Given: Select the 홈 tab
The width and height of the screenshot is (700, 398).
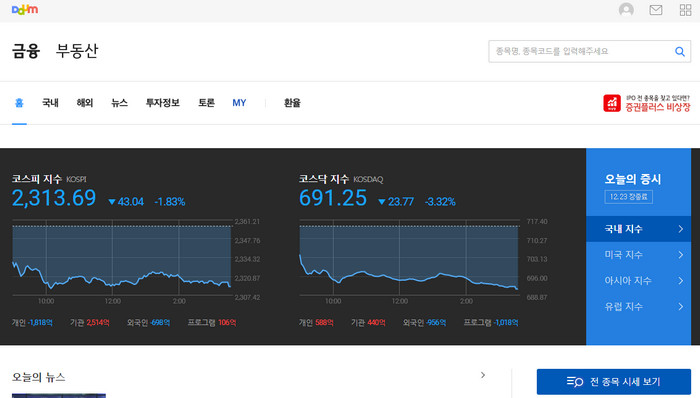Looking at the screenshot, I should click(19, 103).
